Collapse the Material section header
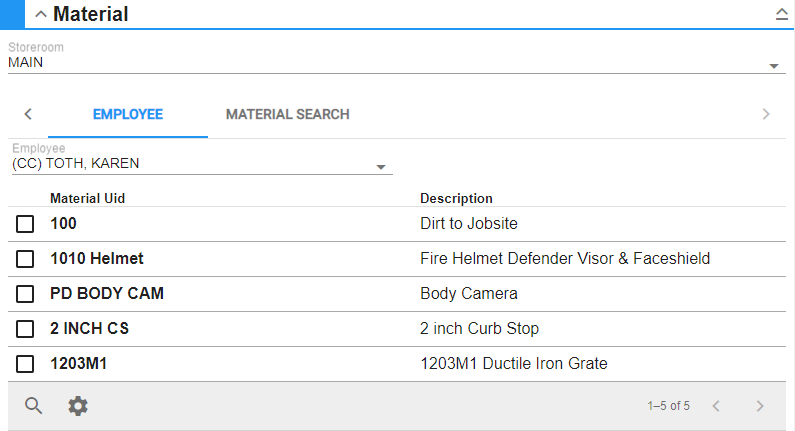795x431 pixels. [x=40, y=14]
